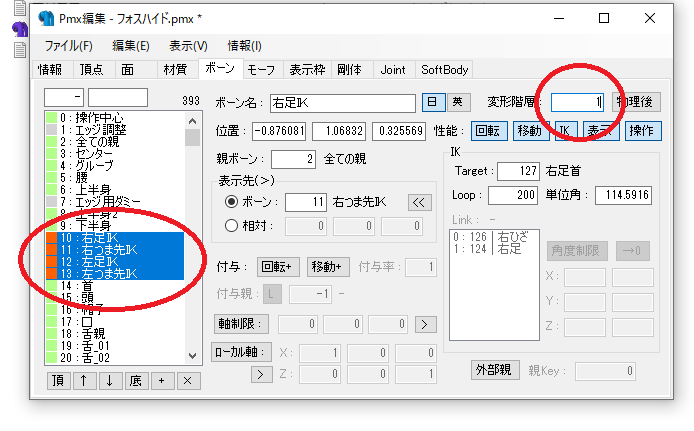Click the 単位角 field 114.5916
This screenshot has height=431, width=694.
coord(624,195)
